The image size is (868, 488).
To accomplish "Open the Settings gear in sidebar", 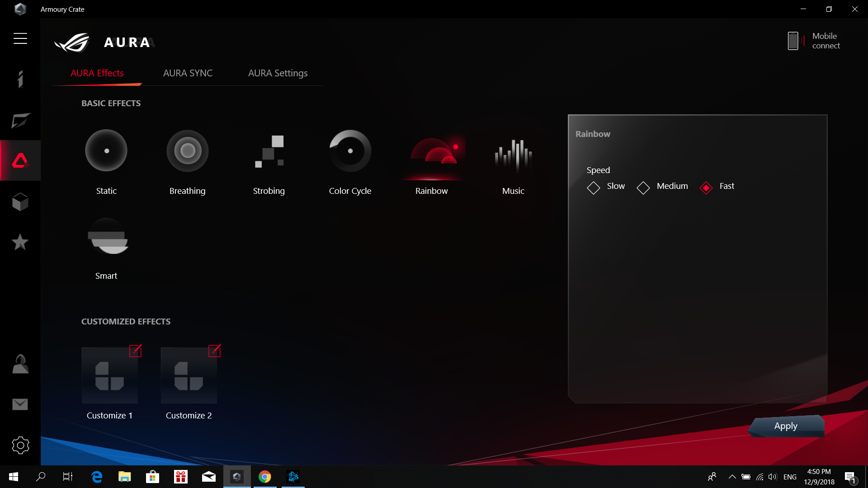I will pyautogui.click(x=20, y=445).
